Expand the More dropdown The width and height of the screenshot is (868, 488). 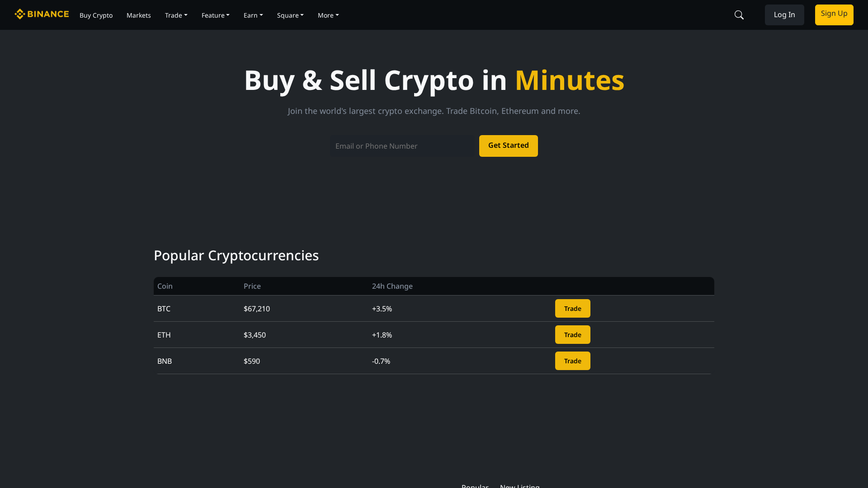[328, 15]
